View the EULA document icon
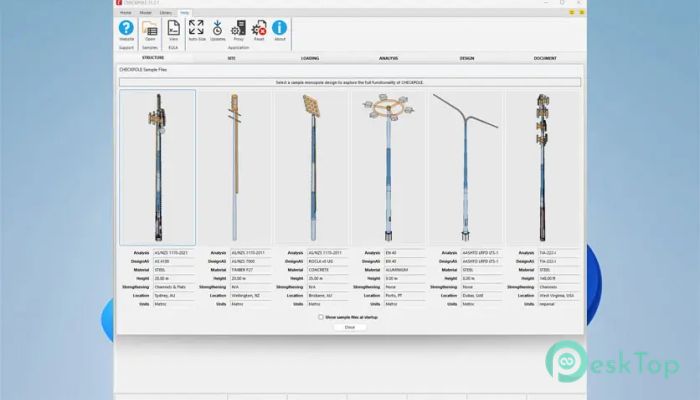Viewport: 700px width, 400px height. click(173, 30)
